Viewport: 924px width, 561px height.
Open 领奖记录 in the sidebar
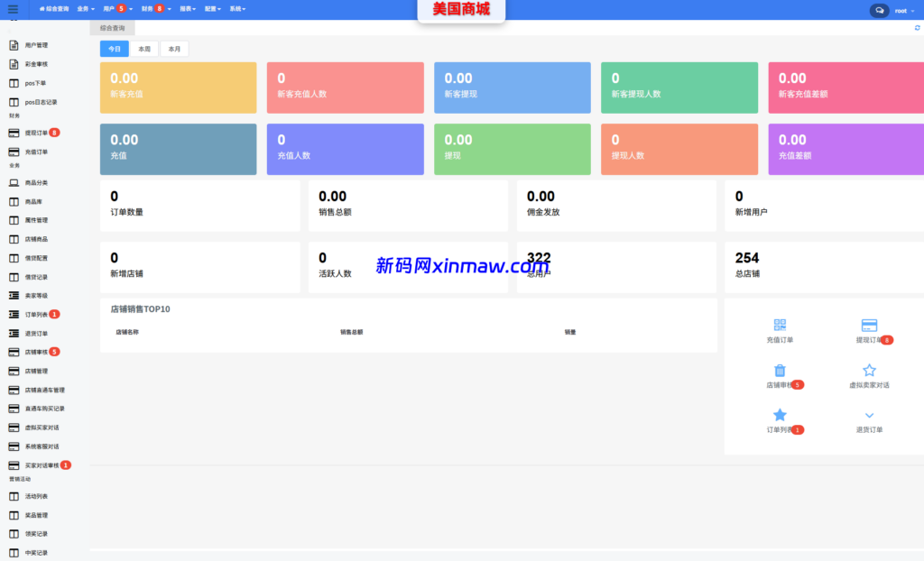click(x=36, y=534)
